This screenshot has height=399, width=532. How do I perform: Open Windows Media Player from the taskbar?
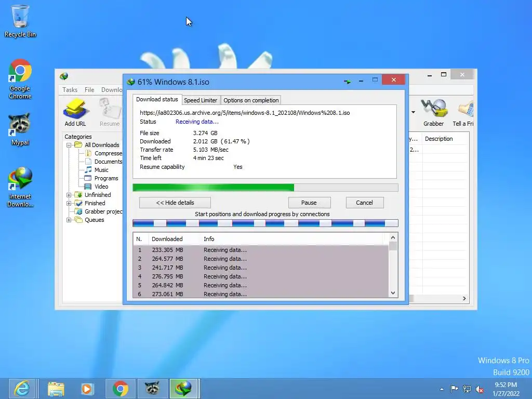tap(87, 389)
